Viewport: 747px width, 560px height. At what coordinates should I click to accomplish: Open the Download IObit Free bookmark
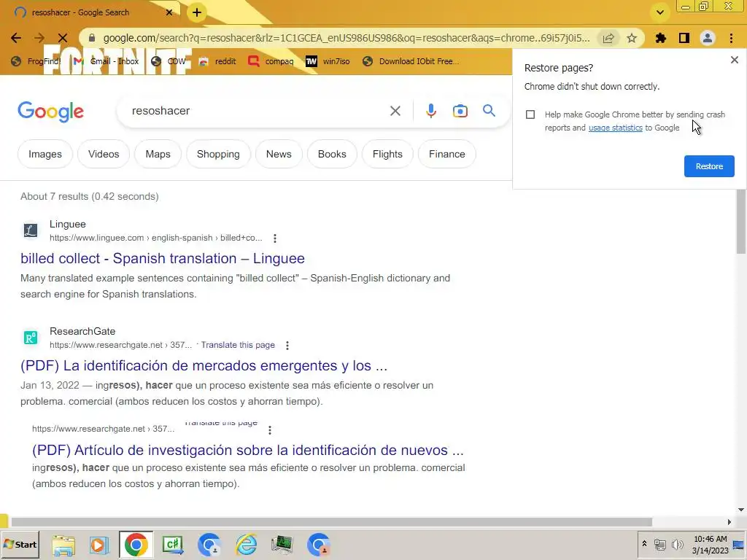tap(411, 61)
